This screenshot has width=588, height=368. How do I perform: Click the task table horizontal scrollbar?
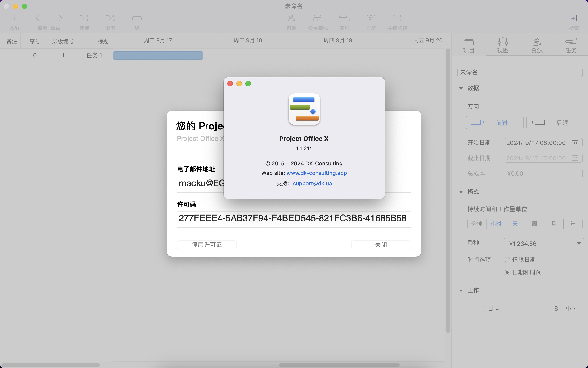tap(50, 365)
